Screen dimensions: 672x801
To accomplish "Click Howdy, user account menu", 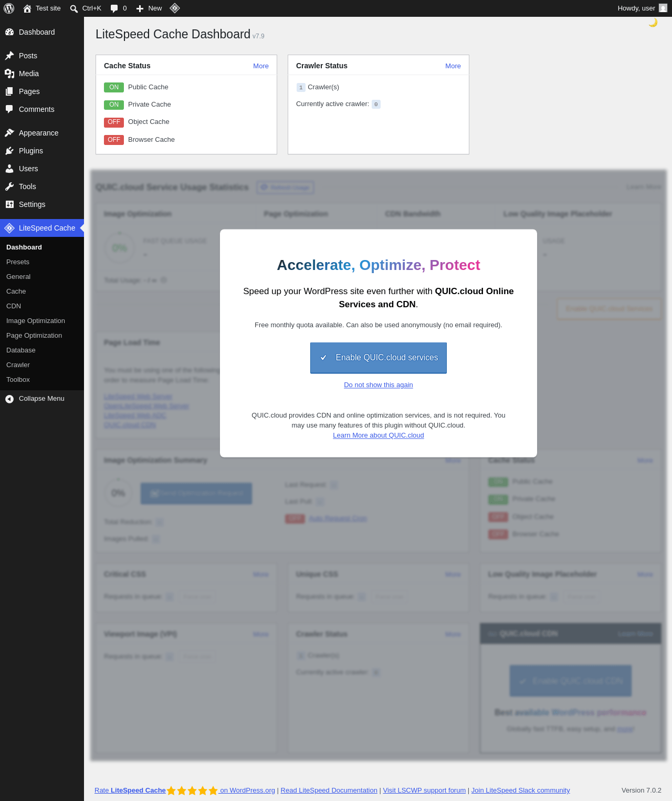I will (642, 8).
